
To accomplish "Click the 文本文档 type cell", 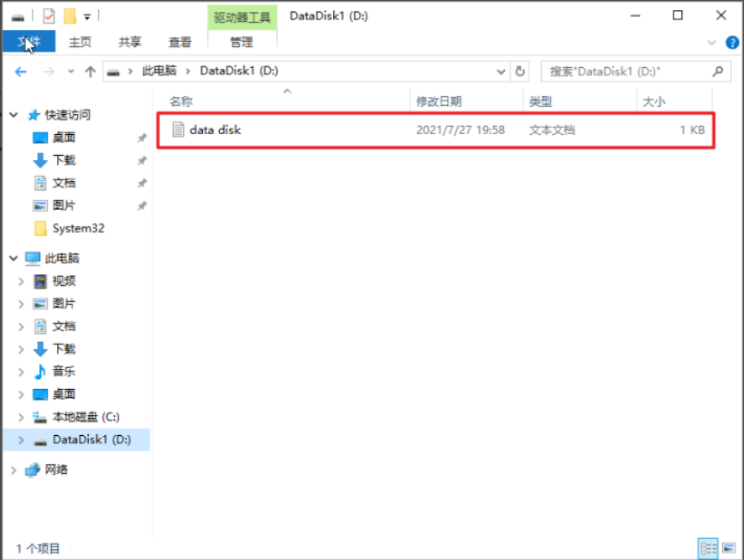I will coord(552,130).
